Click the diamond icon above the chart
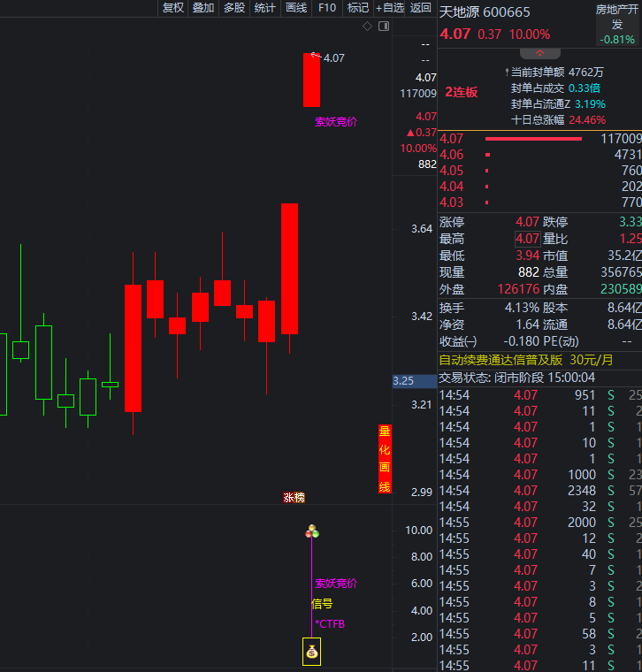The image size is (642, 672). 367,27
